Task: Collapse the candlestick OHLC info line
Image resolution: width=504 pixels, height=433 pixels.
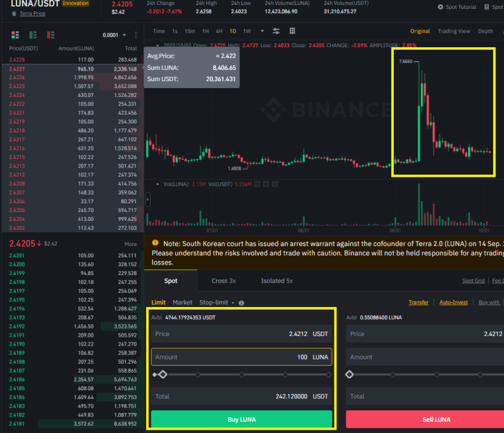Action: tap(157, 45)
